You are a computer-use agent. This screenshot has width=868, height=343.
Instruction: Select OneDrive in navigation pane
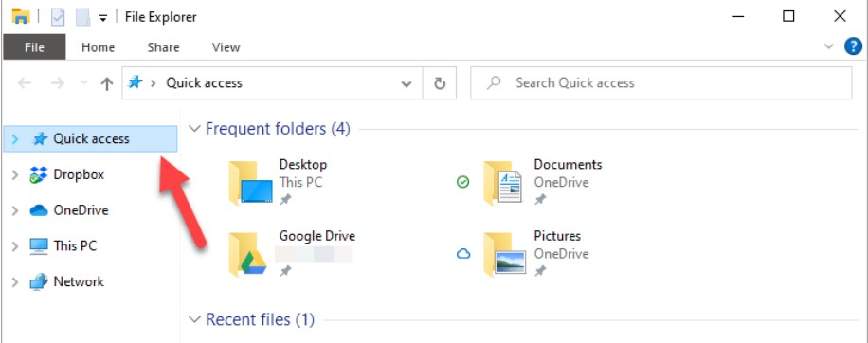pos(81,210)
